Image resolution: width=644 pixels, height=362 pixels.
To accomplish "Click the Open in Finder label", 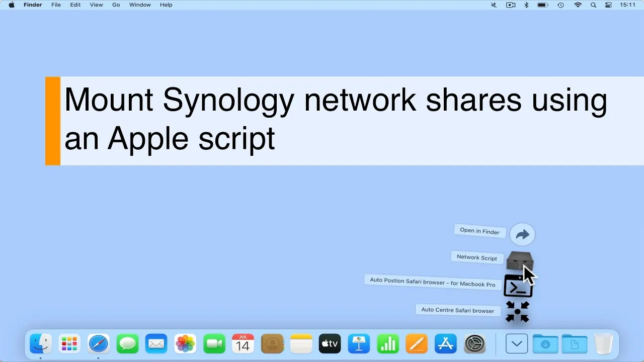I will pos(479,231).
